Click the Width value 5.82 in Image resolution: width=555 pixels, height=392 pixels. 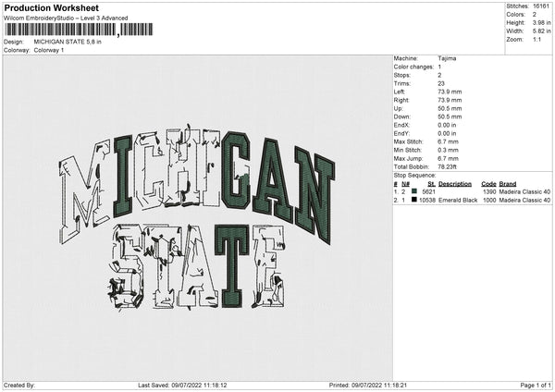[x=541, y=31]
